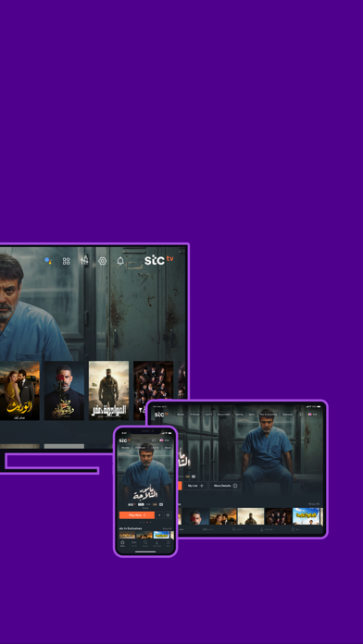Select the Sports tab on the tablet
Viewport: 363px width, 644px height.
(252, 415)
